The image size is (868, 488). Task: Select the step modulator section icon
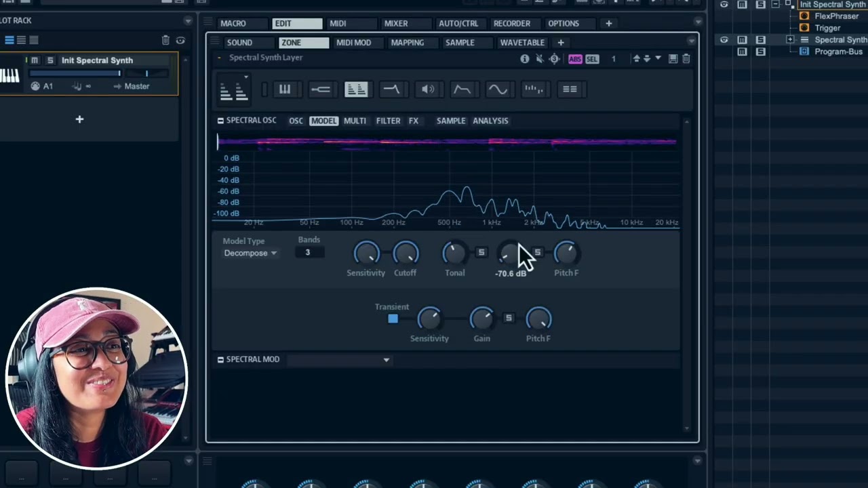tap(534, 89)
